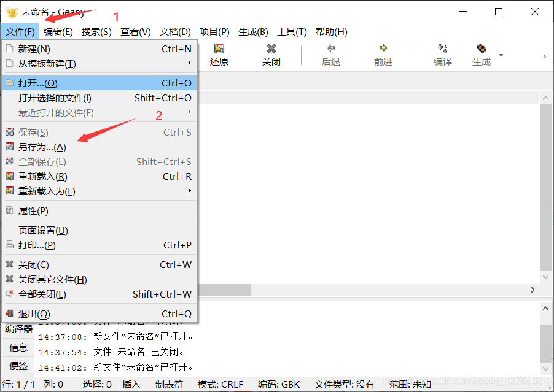This screenshot has width=554, height=392.
Task: Expand the 重新载入为(E) submenu arrow
Action: pos(190,191)
